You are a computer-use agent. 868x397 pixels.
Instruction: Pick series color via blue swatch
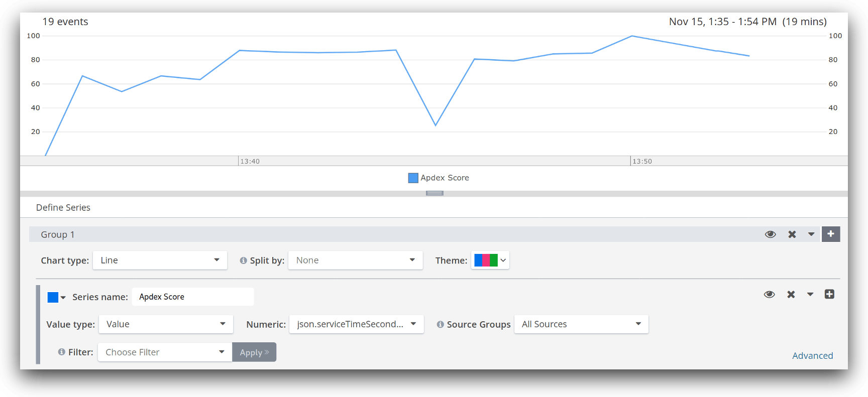point(53,297)
